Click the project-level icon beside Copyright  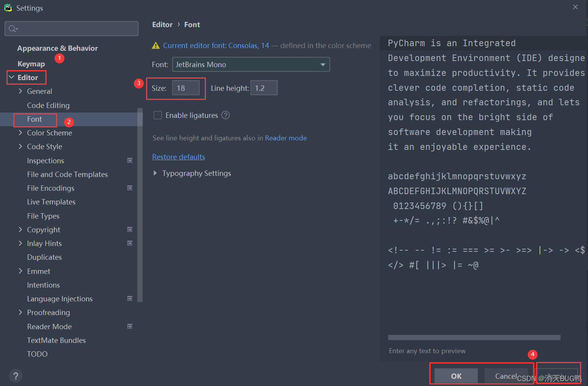pos(130,230)
